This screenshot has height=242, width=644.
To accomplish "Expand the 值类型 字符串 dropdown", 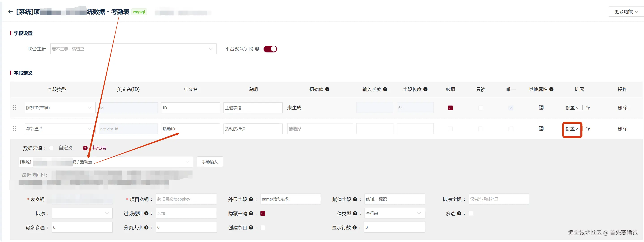I will [x=394, y=213].
